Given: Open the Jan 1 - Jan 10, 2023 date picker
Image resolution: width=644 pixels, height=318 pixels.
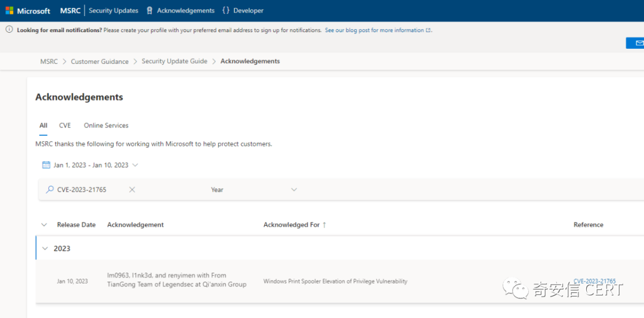Looking at the screenshot, I should (x=91, y=165).
